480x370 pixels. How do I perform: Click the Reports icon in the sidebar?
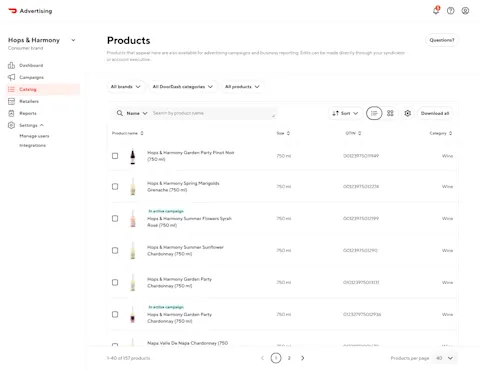(x=11, y=113)
